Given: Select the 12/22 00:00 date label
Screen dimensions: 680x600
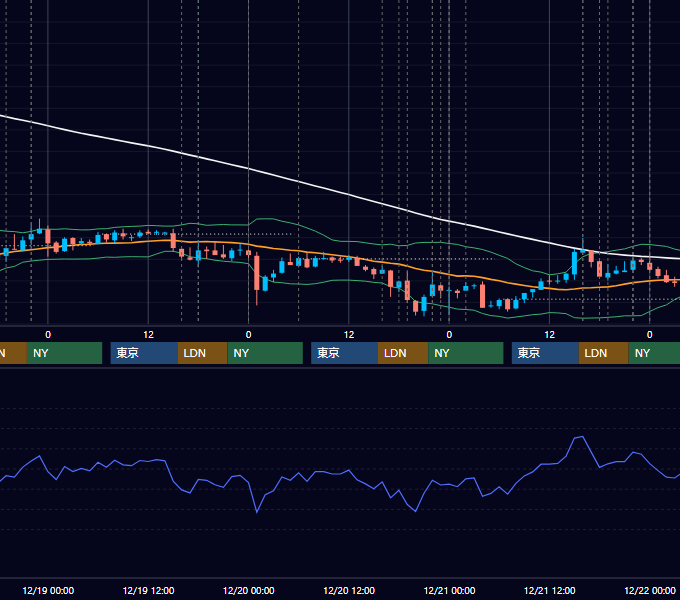Looking at the screenshot, I should (650, 590).
